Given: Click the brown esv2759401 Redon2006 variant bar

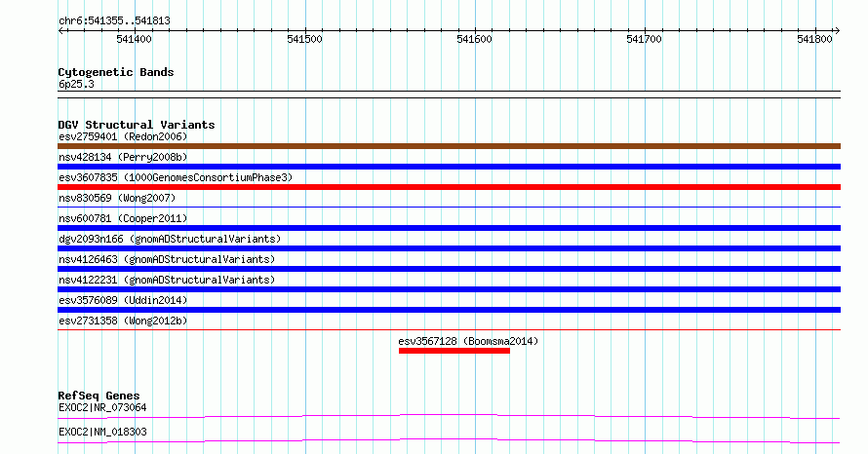Looking at the screenshot, I should coord(449,146).
